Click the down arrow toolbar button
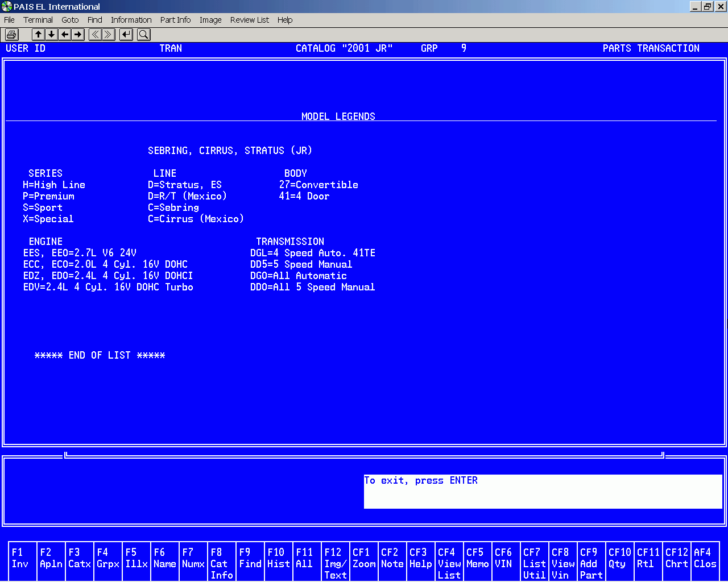 click(51, 35)
